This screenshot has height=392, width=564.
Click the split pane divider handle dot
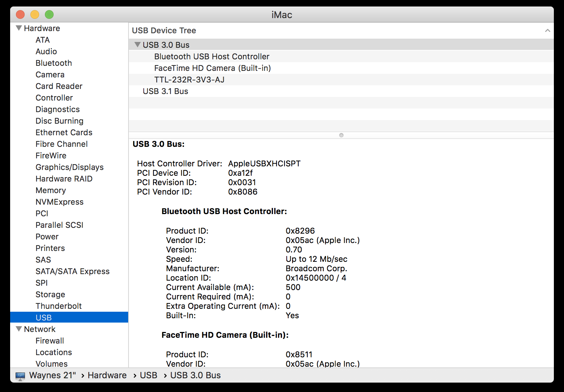click(341, 135)
